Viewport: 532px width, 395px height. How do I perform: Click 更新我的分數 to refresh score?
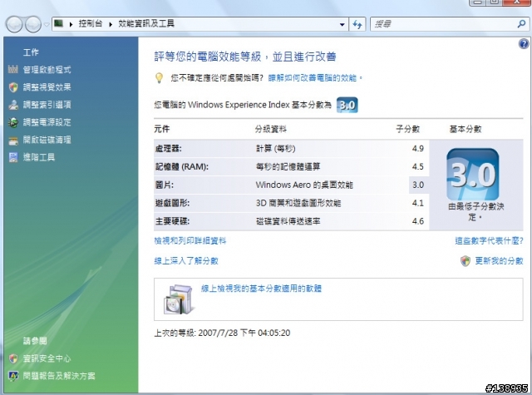499,261
